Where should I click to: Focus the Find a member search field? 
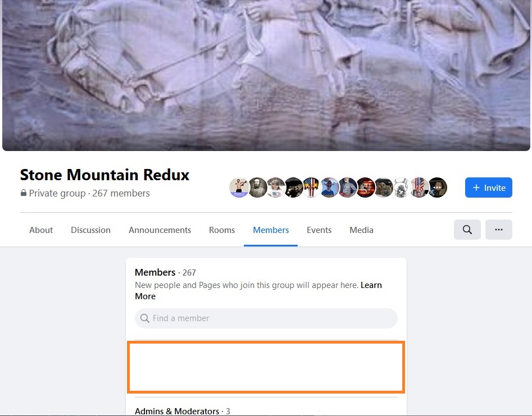tap(266, 318)
